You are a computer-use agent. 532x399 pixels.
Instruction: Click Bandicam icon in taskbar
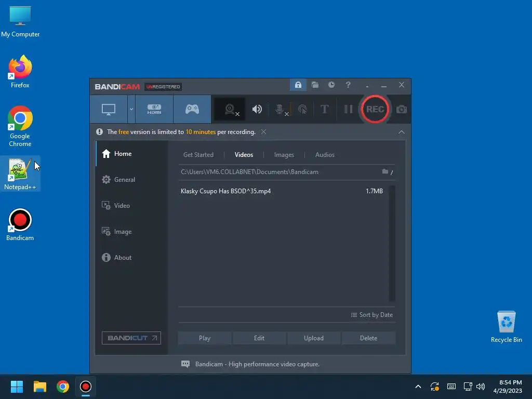(86, 387)
